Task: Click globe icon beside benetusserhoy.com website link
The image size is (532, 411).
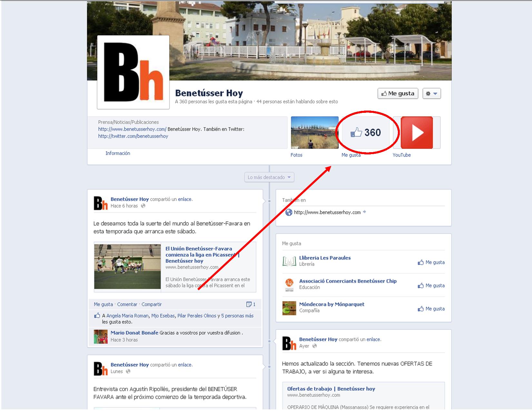Action: pyautogui.click(x=289, y=212)
